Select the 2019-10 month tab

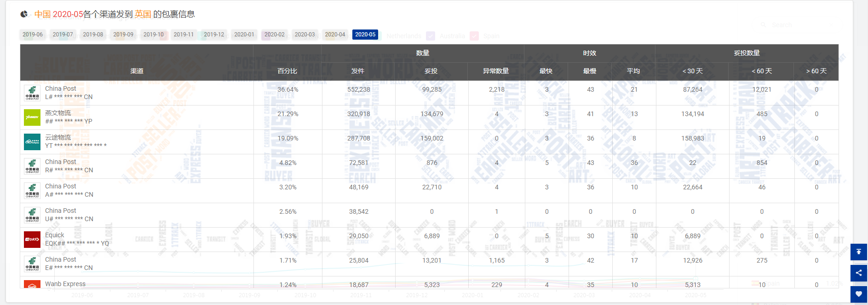tap(154, 35)
